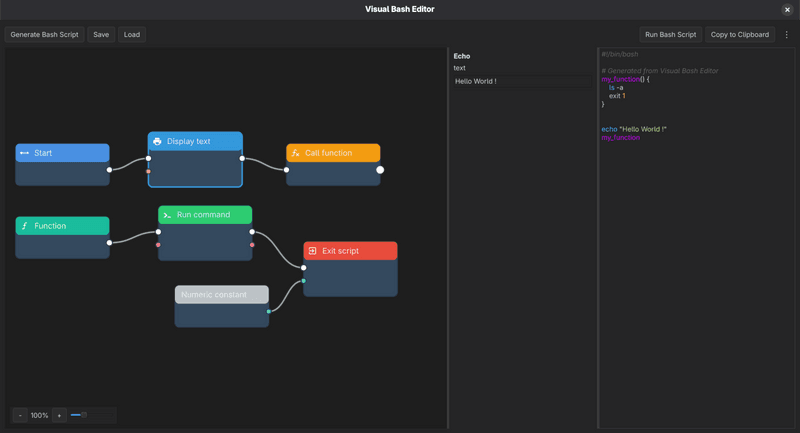Click the final my_function call line
The height and width of the screenshot is (433, 800).
620,138
